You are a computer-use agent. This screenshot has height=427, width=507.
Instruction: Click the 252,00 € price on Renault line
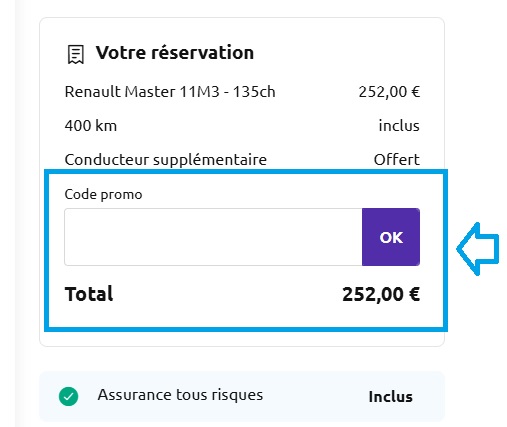pos(389,92)
